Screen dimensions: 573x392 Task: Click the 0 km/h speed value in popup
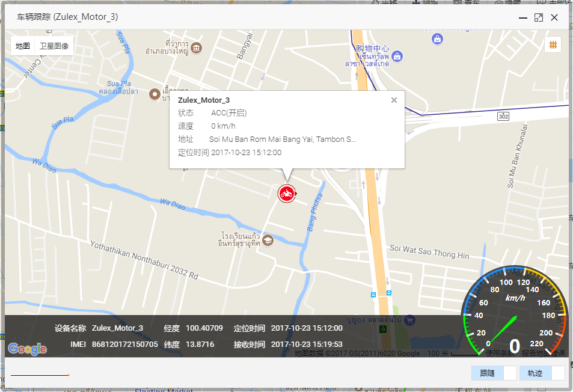(x=223, y=126)
